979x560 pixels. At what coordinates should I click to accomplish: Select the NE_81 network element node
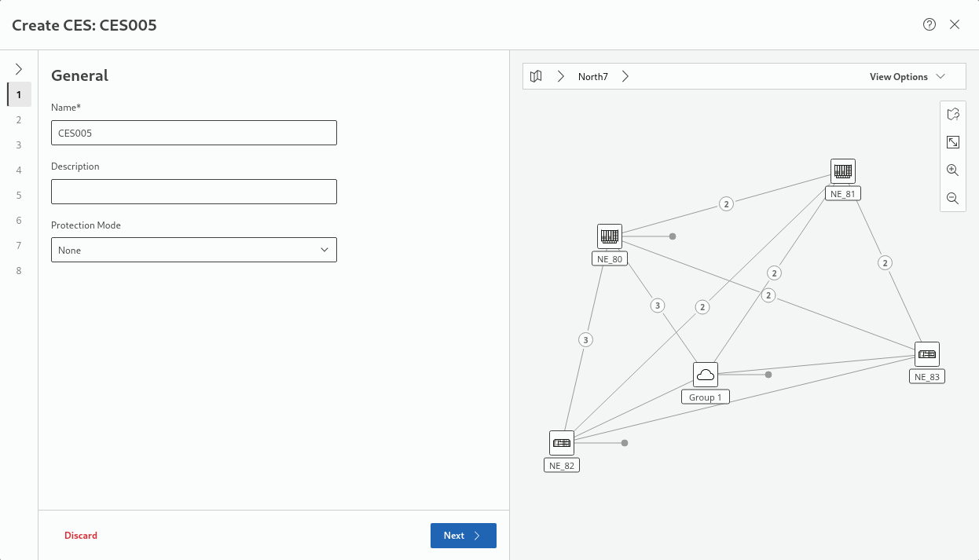843,170
